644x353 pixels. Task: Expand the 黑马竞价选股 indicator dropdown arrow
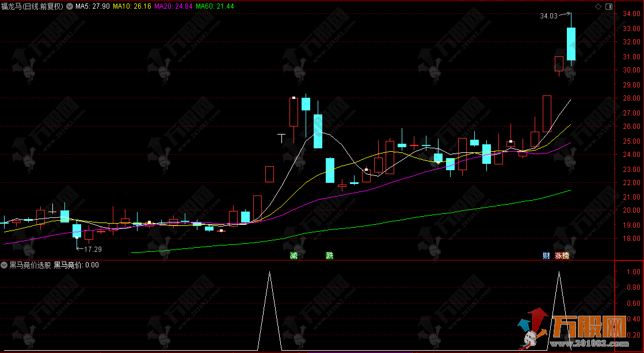(x=4, y=265)
